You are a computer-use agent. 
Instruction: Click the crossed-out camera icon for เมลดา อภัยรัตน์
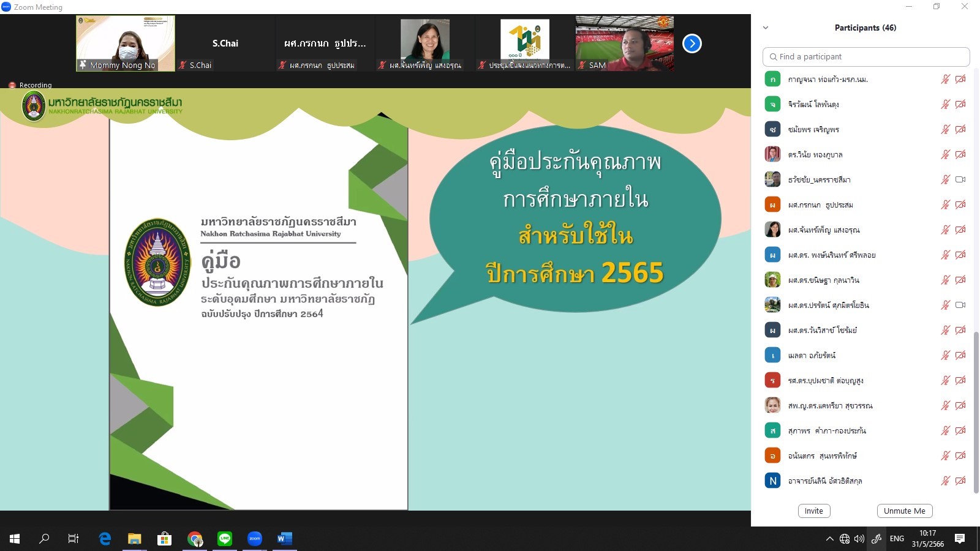click(960, 355)
